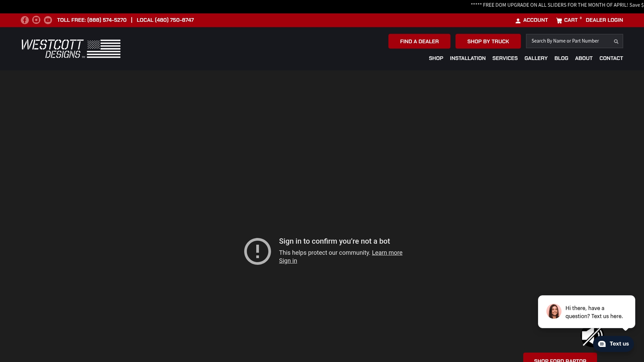The width and height of the screenshot is (644, 362).
Task: Click the SHOP FORD RAPTOR button
Action: click(x=559, y=359)
